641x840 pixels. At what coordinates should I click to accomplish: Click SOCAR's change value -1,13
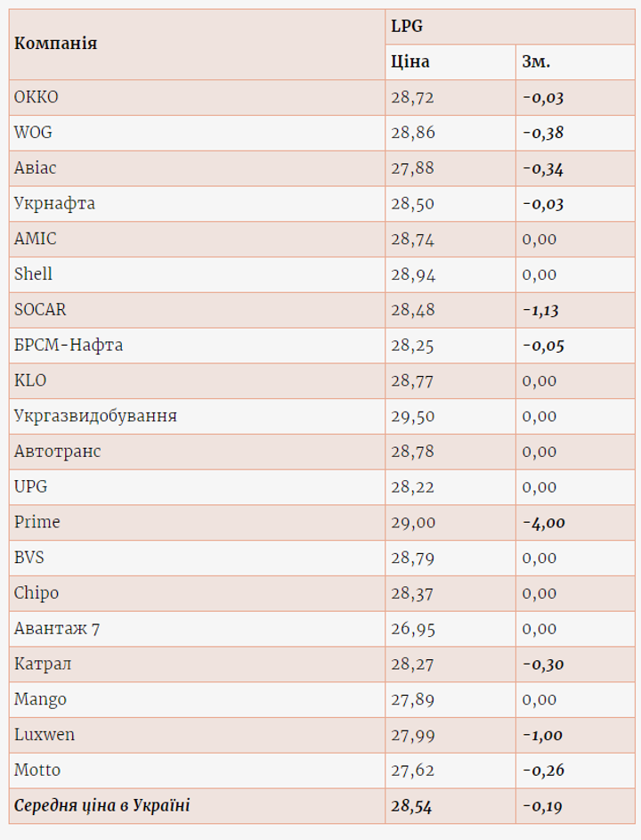click(x=541, y=310)
